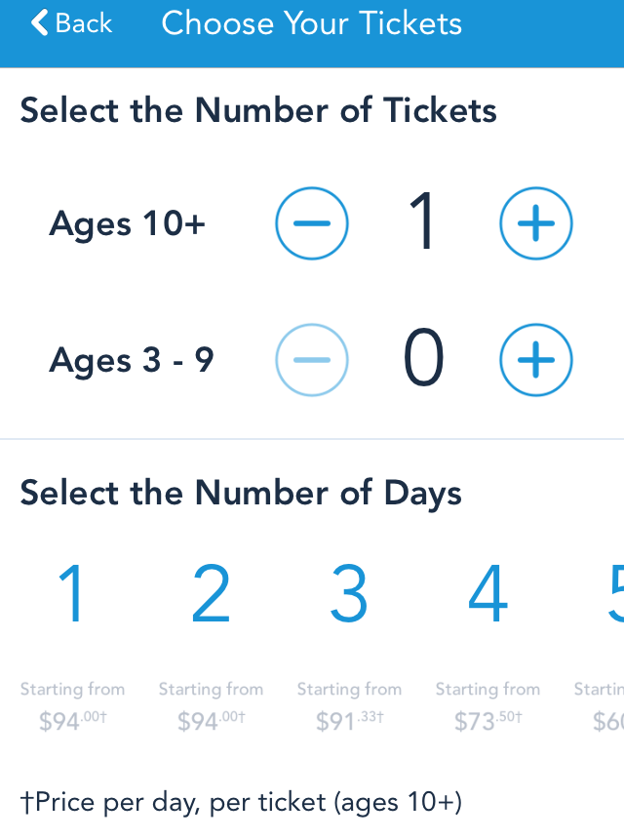This screenshot has width=624, height=840.
Task: Add one Ages 3 - 9 ticket
Action: [x=535, y=360]
